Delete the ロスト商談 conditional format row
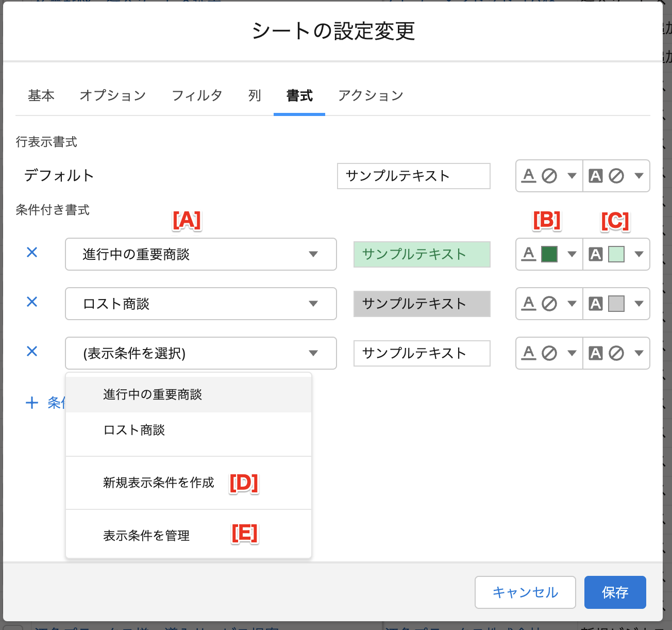672x630 pixels. pyautogui.click(x=32, y=302)
